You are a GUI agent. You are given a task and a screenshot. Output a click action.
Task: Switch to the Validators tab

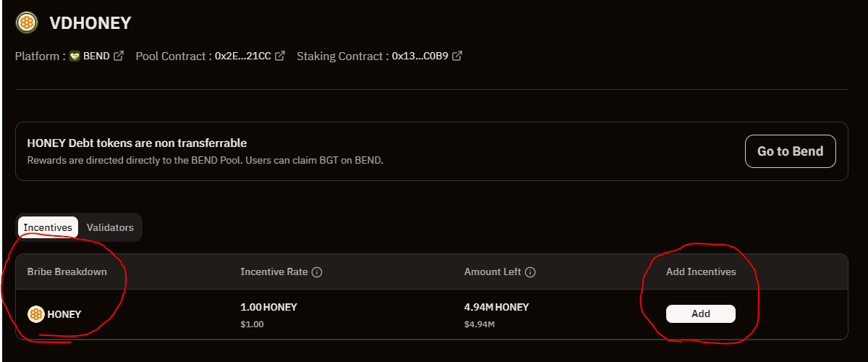[110, 227]
